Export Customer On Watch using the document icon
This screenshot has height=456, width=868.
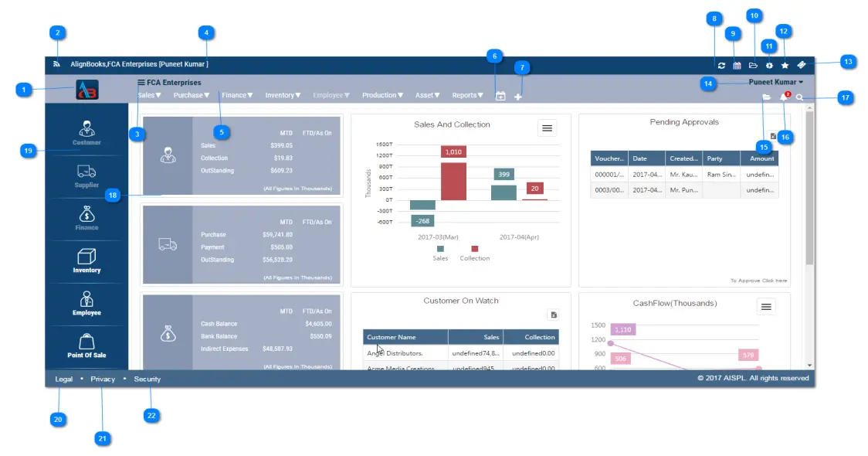(553, 315)
